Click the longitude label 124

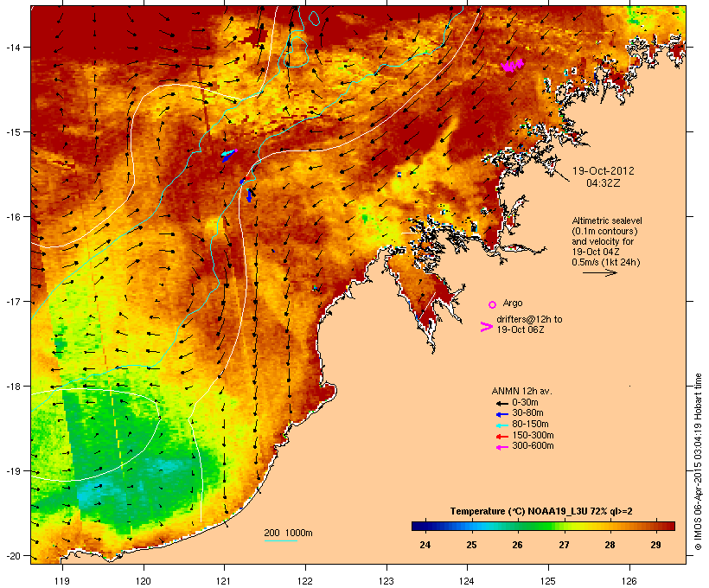tap(467, 581)
